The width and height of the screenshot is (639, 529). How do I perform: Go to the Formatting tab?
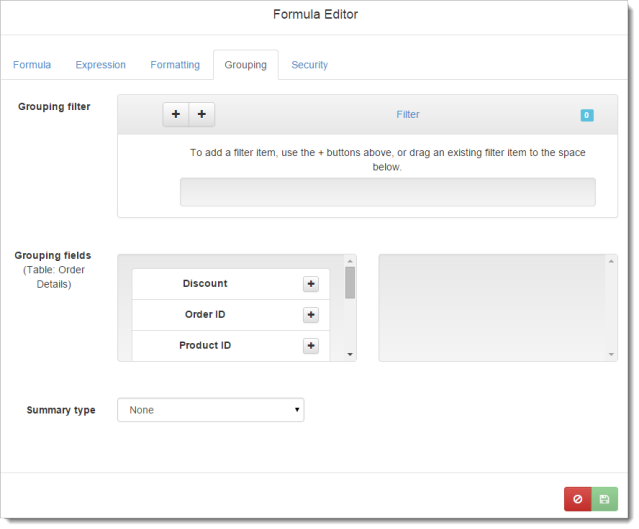pyautogui.click(x=175, y=65)
